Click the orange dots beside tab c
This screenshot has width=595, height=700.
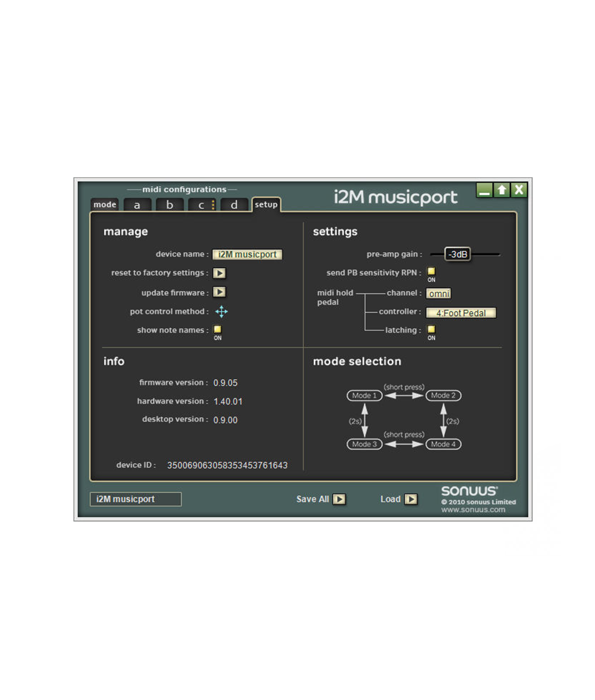pos(213,205)
